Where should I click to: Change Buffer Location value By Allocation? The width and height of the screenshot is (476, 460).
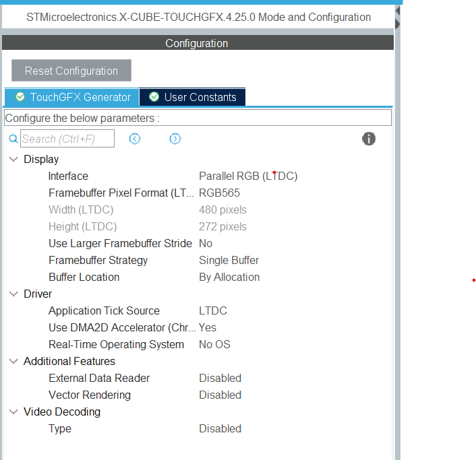[229, 277]
